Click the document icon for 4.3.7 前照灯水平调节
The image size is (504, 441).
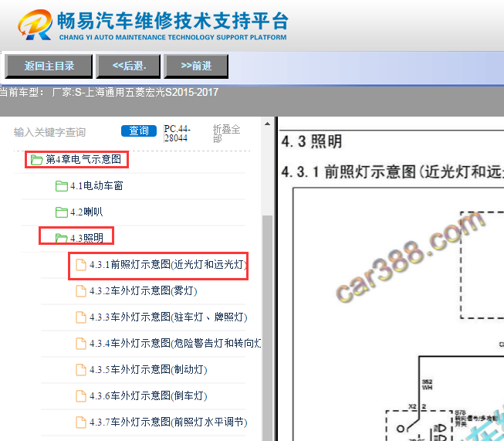[x=81, y=422]
